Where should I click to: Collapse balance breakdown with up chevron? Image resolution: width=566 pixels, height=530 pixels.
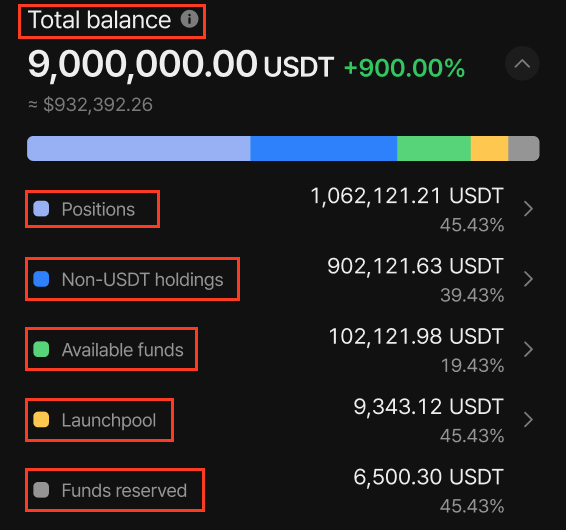(522, 64)
